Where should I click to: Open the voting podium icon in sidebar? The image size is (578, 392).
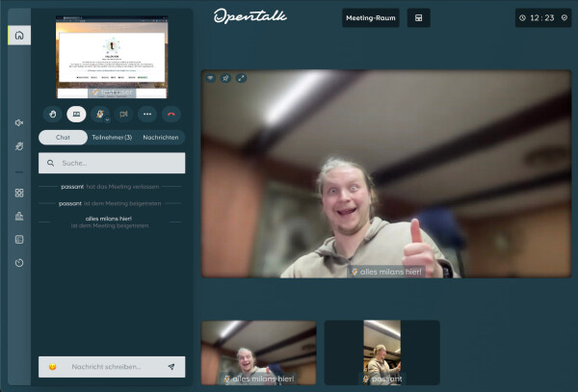(19, 217)
